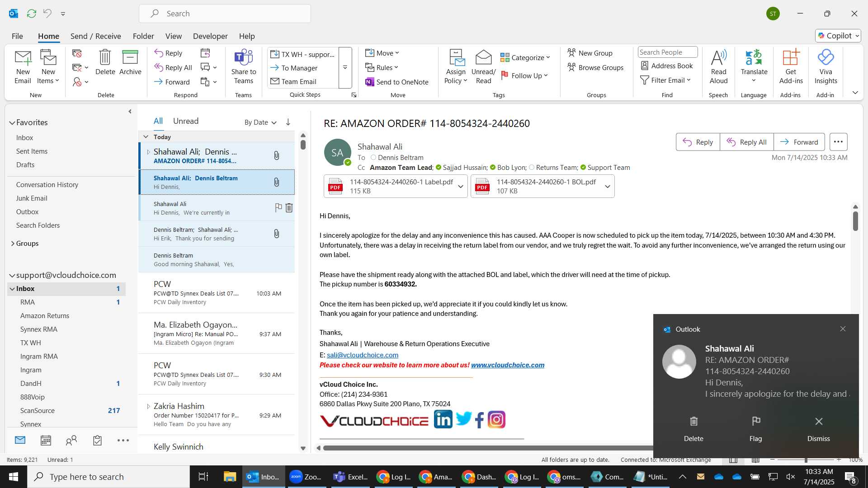
Task: Click Forward in the Respond group
Action: tap(172, 82)
